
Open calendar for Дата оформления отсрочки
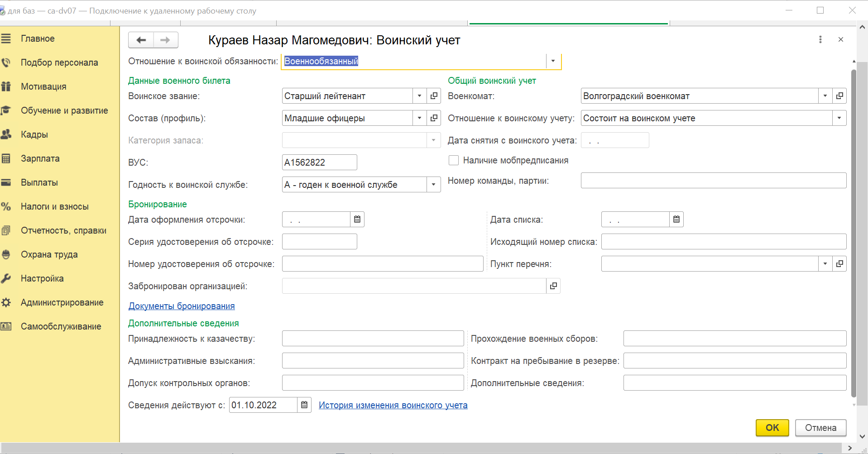pos(357,220)
